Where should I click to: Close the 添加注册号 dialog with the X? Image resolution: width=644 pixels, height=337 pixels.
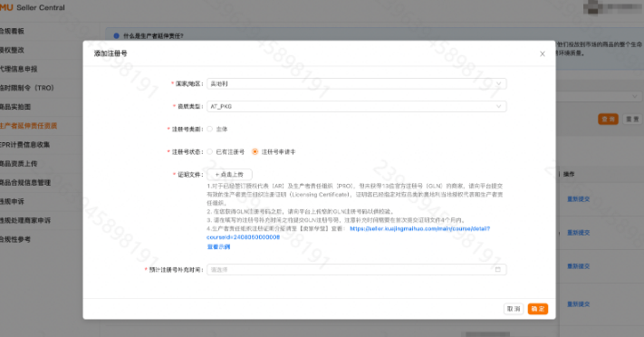pyautogui.click(x=543, y=53)
